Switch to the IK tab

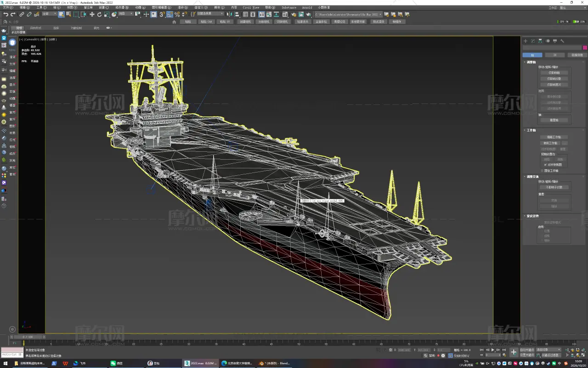(554, 55)
